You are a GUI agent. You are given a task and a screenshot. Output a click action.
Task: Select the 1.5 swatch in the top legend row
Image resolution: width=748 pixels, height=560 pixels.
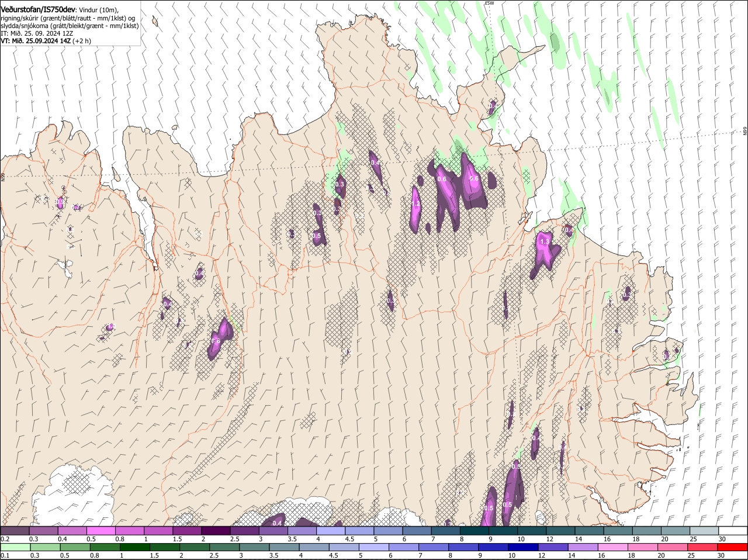[x=188, y=531]
